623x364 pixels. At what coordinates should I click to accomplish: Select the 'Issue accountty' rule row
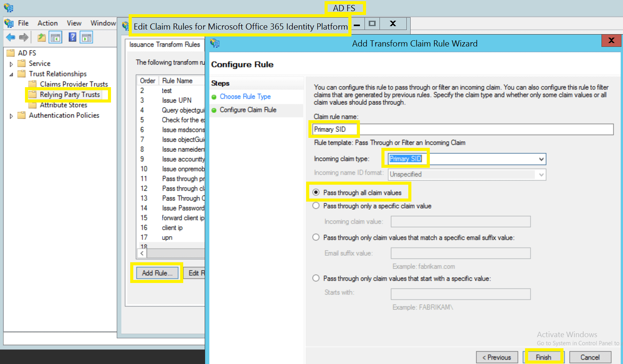coord(171,159)
